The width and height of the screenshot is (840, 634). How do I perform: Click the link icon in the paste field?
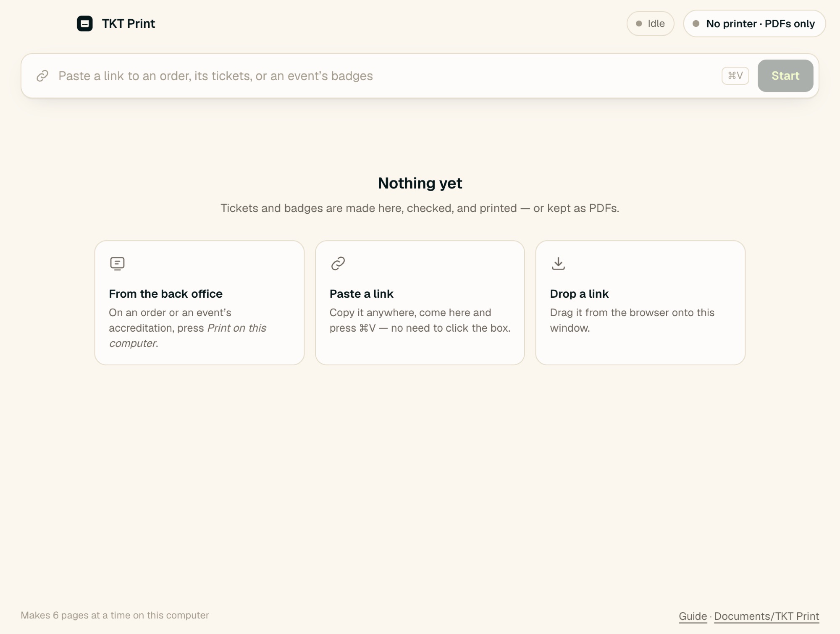tap(42, 76)
